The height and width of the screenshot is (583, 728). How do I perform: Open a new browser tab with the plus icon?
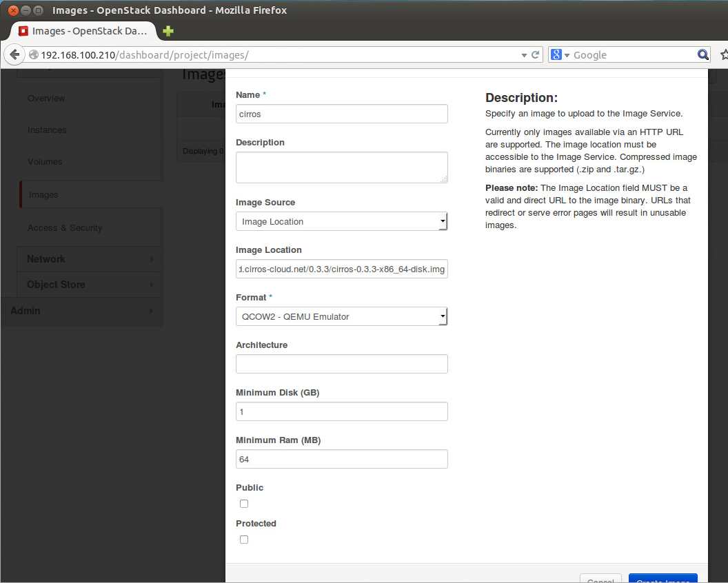tap(168, 31)
